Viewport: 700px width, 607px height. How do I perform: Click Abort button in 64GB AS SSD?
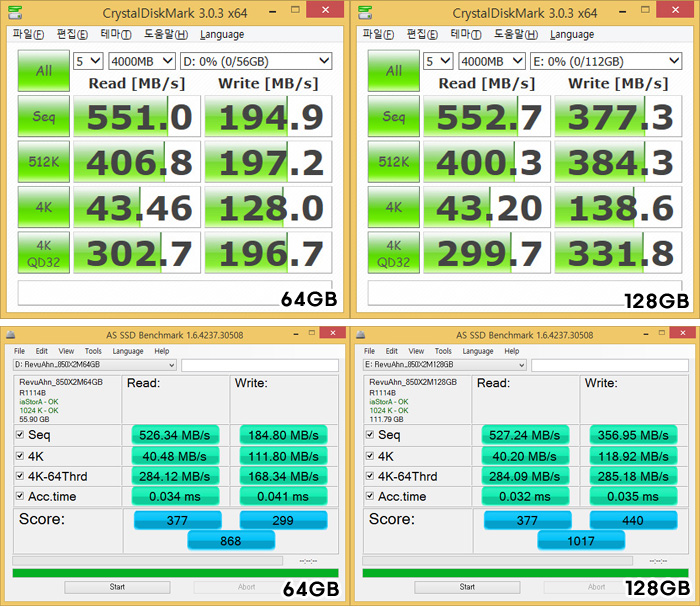point(246,587)
